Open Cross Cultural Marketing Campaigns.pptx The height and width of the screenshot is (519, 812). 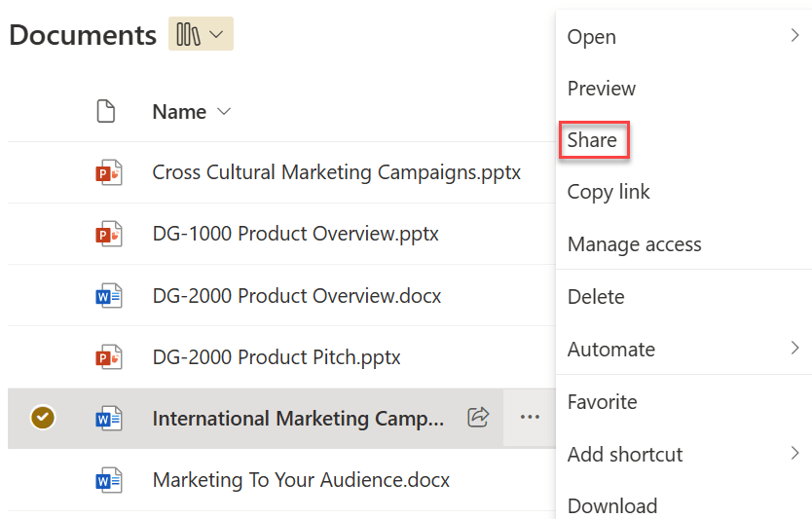(x=337, y=172)
